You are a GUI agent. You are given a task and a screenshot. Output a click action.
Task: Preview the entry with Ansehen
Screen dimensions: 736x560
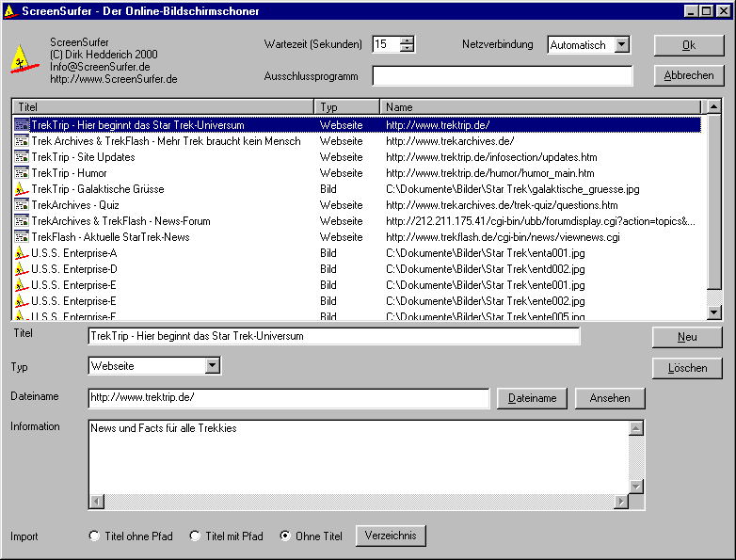(610, 398)
